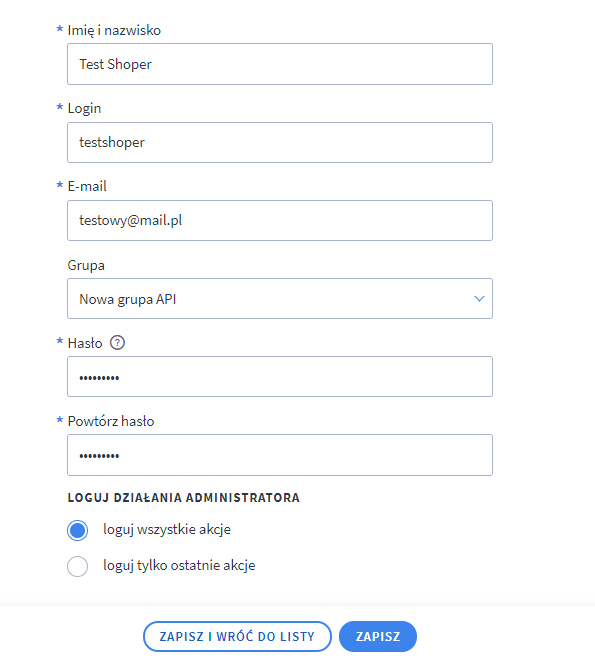Click the E-mail field with testowy@mail.pl
This screenshot has height=660, width=595.
280,221
